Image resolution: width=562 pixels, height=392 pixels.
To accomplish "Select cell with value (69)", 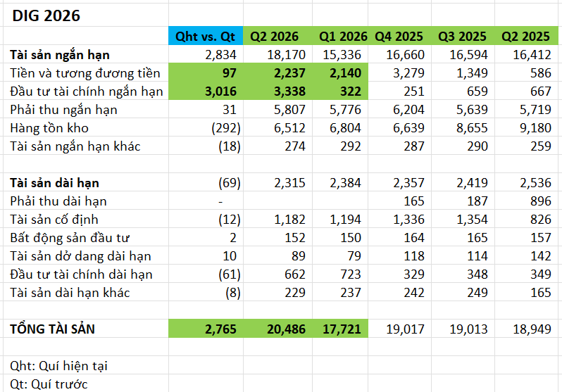I will coord(206,182).
